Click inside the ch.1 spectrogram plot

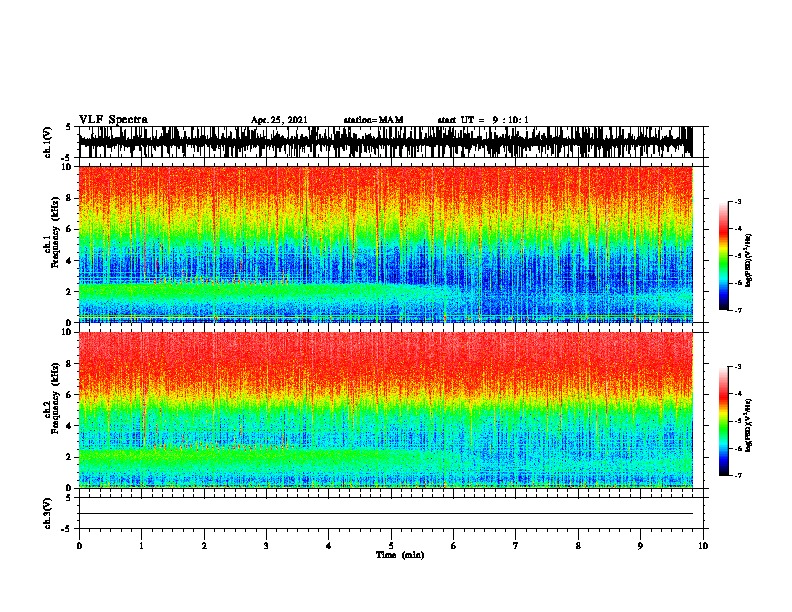385,244
